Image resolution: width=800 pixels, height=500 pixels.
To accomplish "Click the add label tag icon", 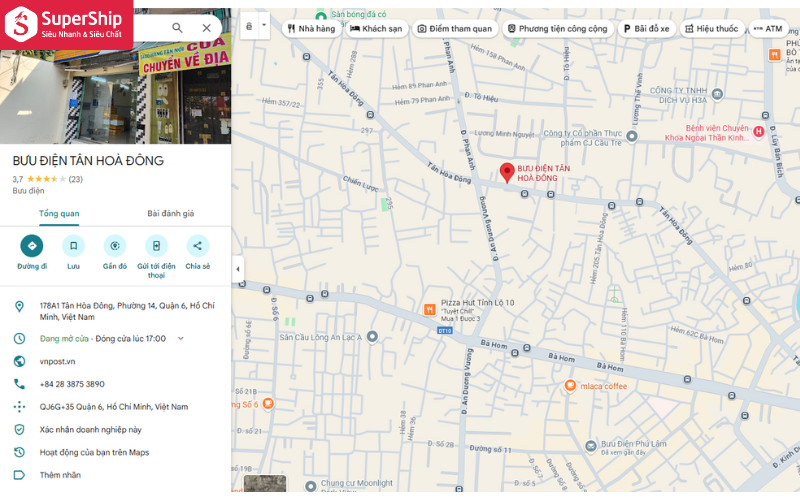I will click(x=19, y=475).
